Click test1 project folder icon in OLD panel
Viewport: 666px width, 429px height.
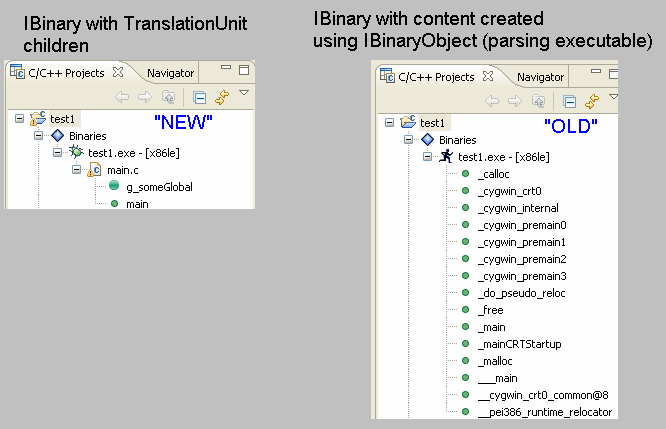click(x=408, y=122)
